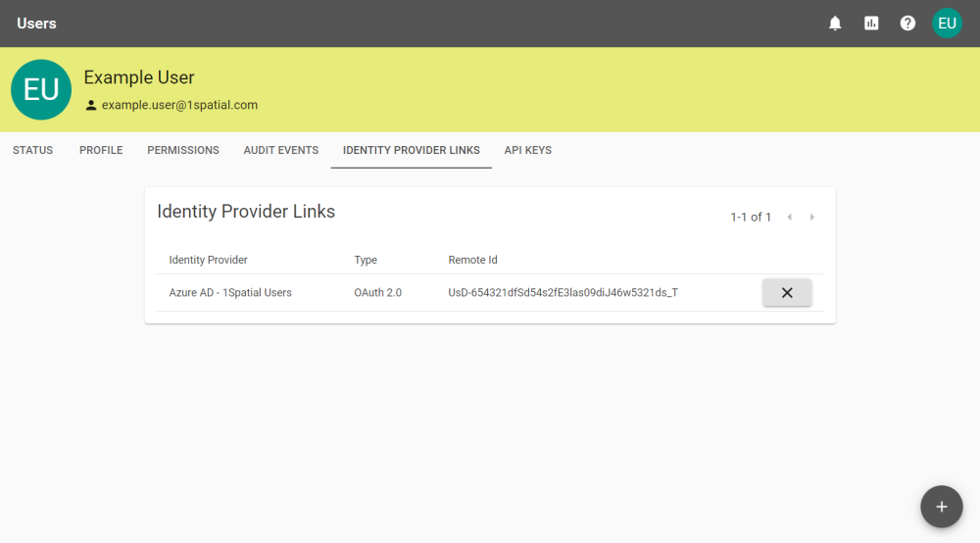Click the 1-1 of 1 pagination label
Viewport: 980px width, 543px height.
(x=751, y=218)
